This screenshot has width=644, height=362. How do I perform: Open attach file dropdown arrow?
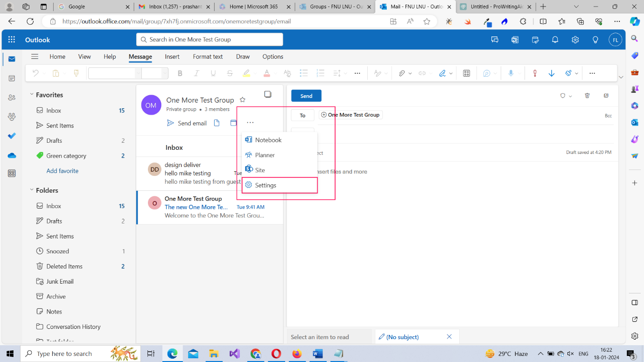point(410,73)
